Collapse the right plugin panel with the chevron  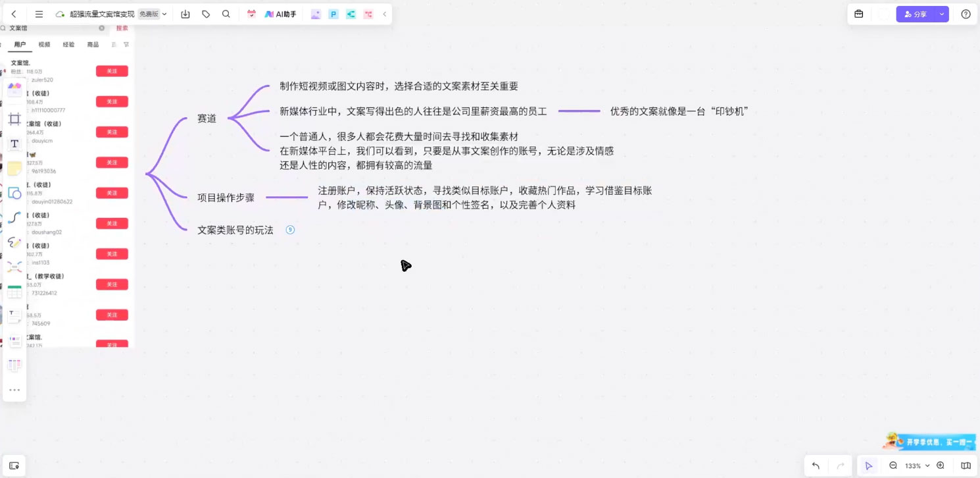[385, 14]
